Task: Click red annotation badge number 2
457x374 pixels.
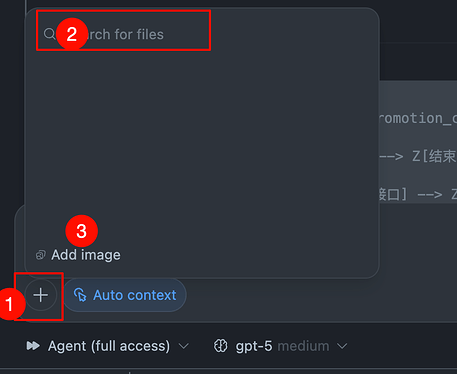Action: point(72,34)
